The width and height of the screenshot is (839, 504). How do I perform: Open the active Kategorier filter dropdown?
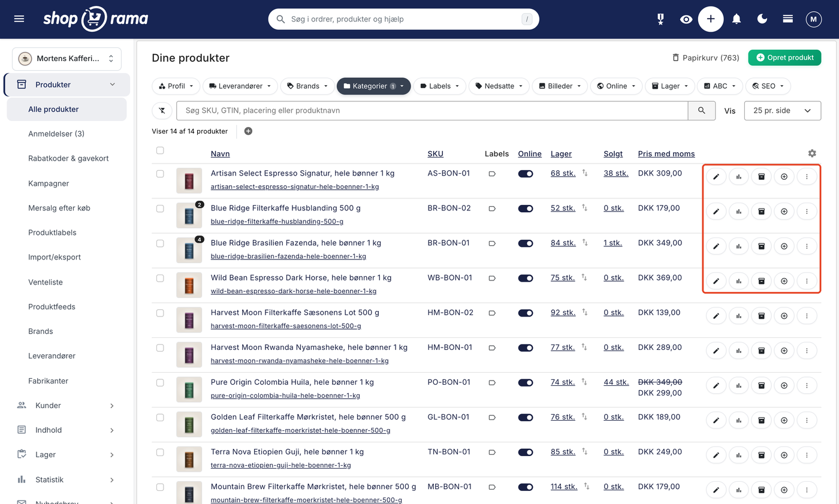[373, 86]
